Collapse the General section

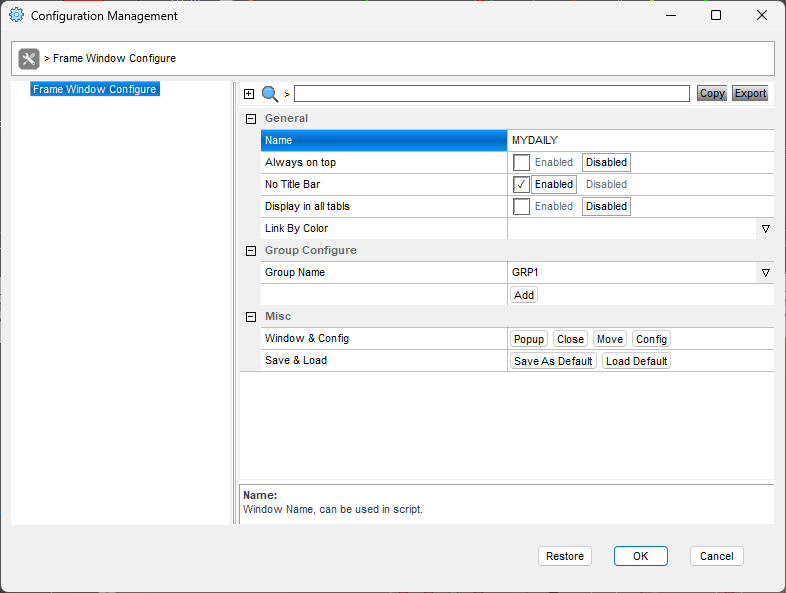251,119
